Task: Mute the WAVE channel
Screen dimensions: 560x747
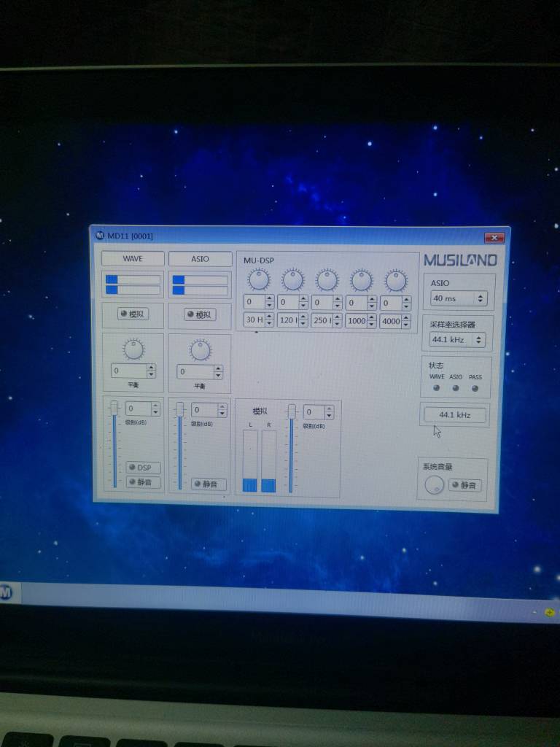Action: (x=143, y=482)
